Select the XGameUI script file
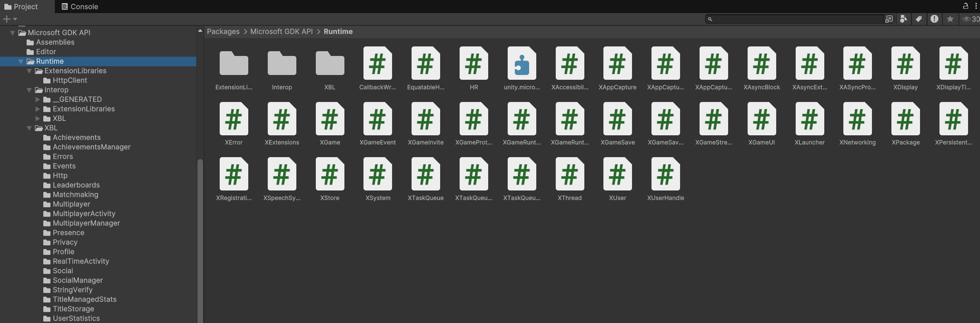Screen dimensions: 980x323 click(762, 124)
